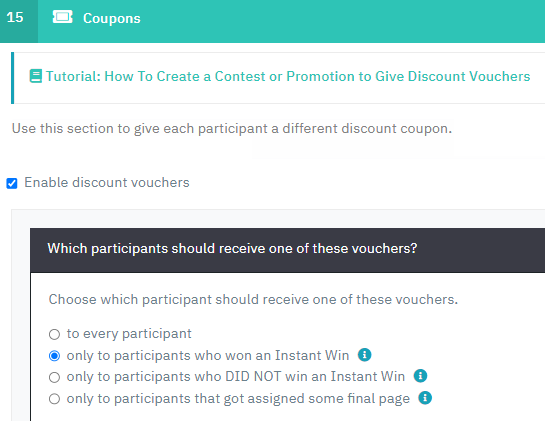This screenshot has width=545, height=421.
Task: Click label for assigned some final page
Action: pos(238,398)
